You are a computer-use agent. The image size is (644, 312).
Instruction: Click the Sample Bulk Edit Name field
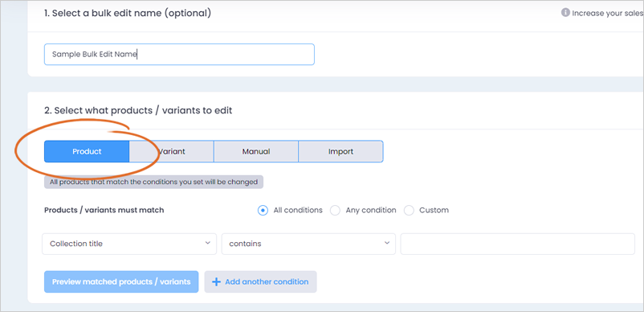point(179,54)
